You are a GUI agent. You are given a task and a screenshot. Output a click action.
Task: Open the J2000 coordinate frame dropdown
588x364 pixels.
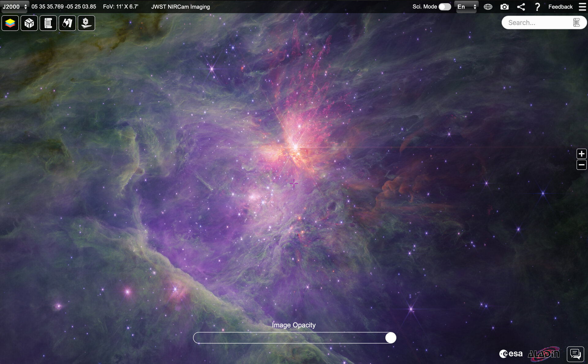pyautogui.click(x=15, y=7)
